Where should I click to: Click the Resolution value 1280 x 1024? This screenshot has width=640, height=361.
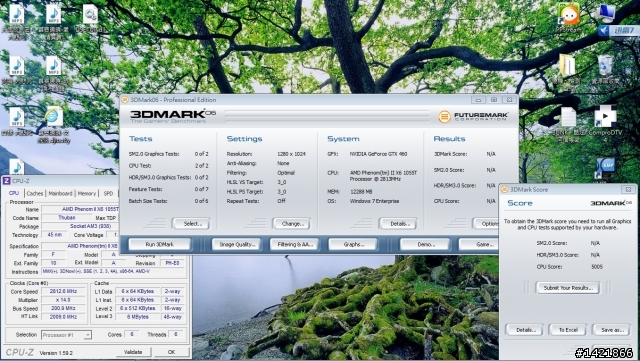[x=291, y=154]
